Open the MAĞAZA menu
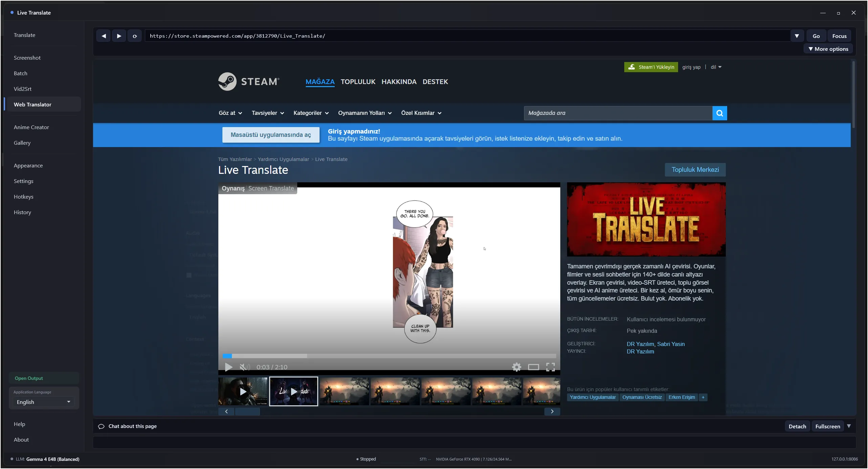Viewport: 868px width, 469px height. [x=320, y=82]
